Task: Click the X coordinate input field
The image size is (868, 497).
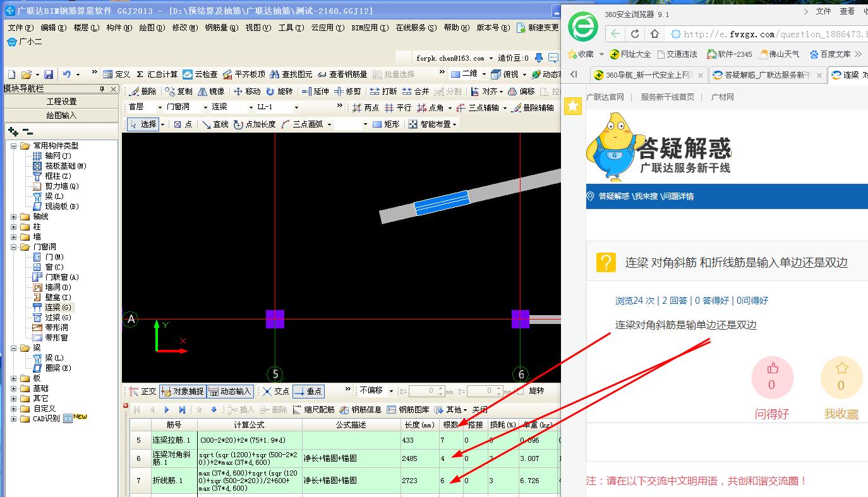Action: [426, 392]
